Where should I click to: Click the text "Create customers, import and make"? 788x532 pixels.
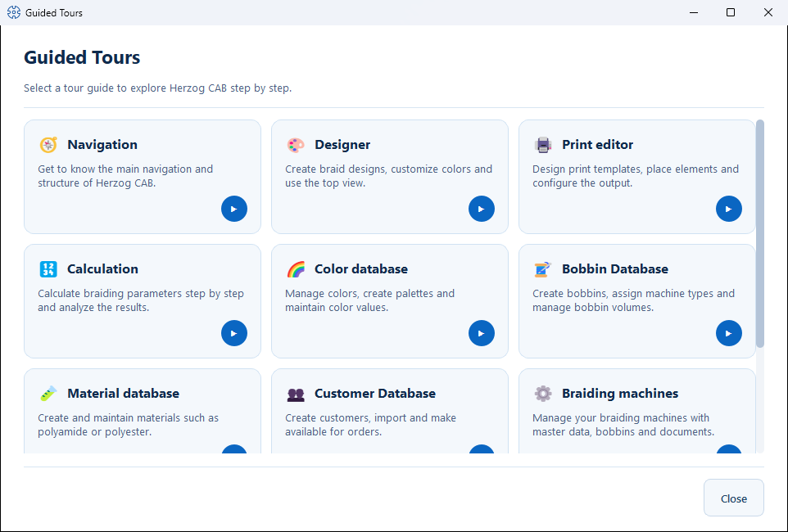[370, 418]
